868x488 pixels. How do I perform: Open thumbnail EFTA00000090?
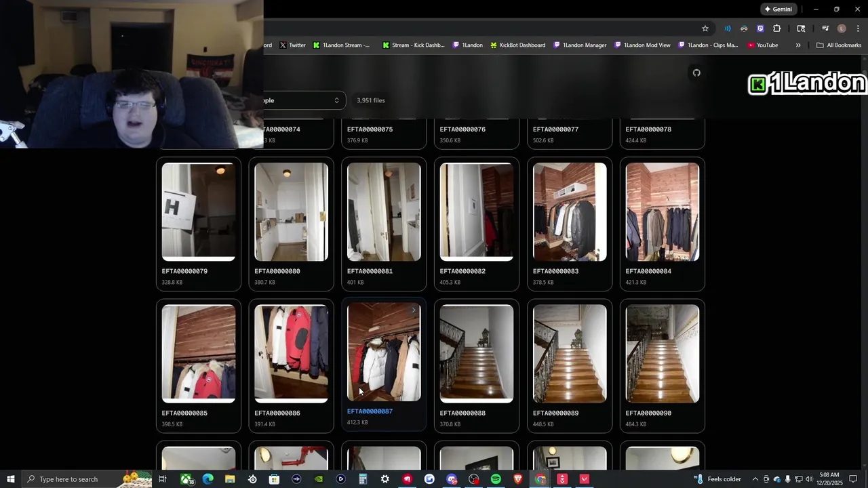tap(663, 354)
